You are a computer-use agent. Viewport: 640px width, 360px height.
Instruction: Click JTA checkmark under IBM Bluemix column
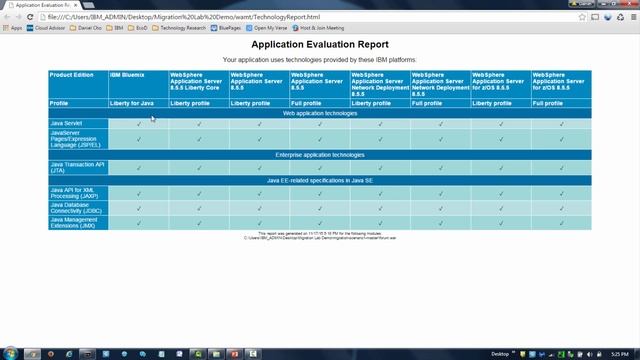[x=139, y=168]
